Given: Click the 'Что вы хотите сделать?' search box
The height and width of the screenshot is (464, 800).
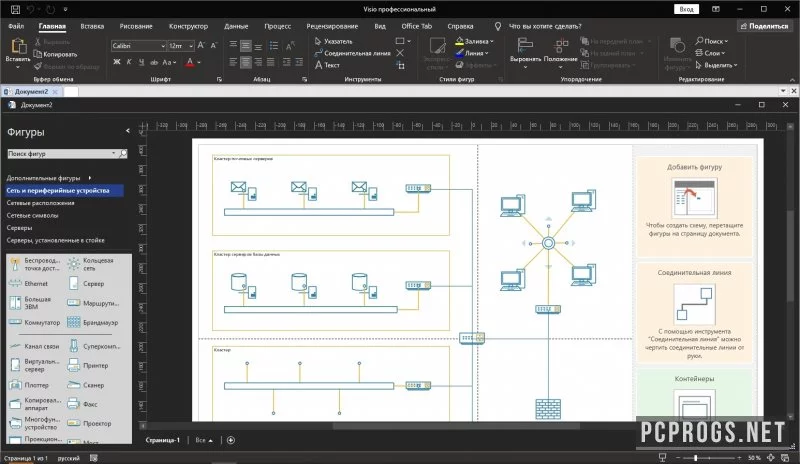Looking at the screenshot, I should 545,26.
